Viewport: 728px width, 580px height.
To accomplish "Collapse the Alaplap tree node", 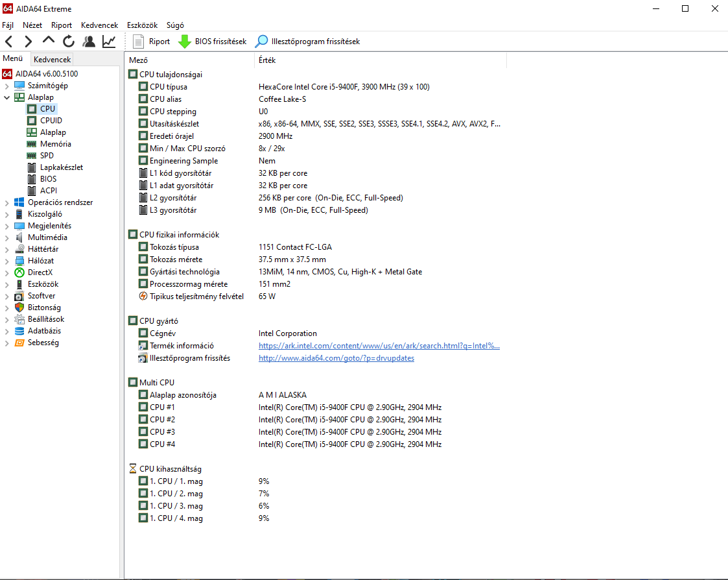I will tap(6, 97).
